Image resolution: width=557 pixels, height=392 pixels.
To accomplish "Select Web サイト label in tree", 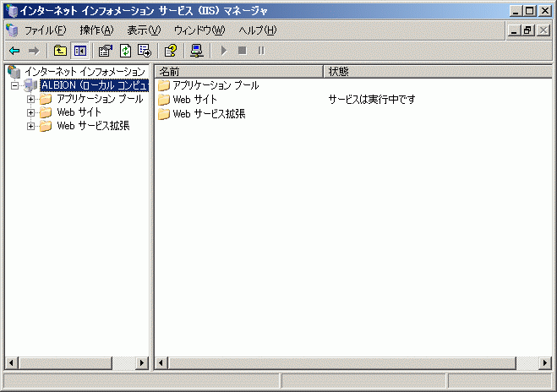I will pos(79,112).
